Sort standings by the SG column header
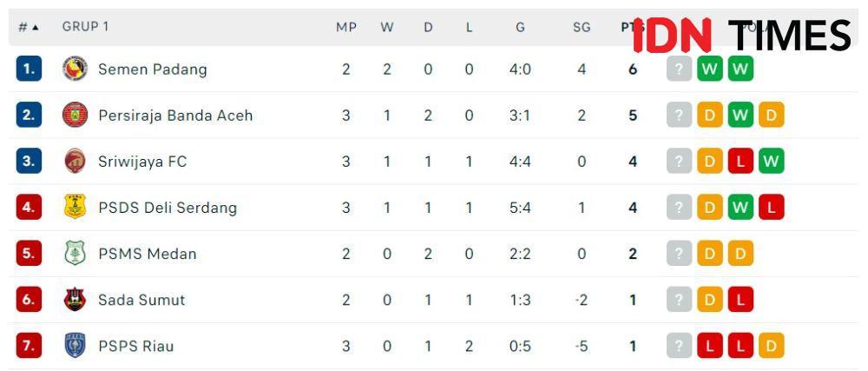This screenshot has height=371, width=868. [582, 27]
